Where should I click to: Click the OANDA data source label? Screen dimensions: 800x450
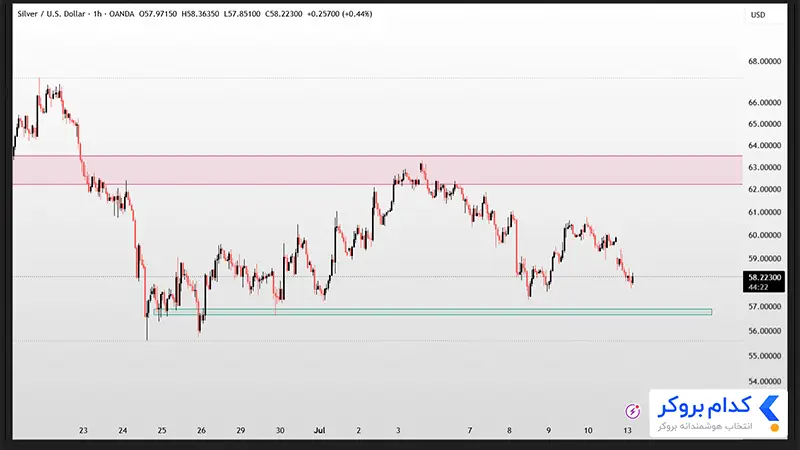click(121, 14)
